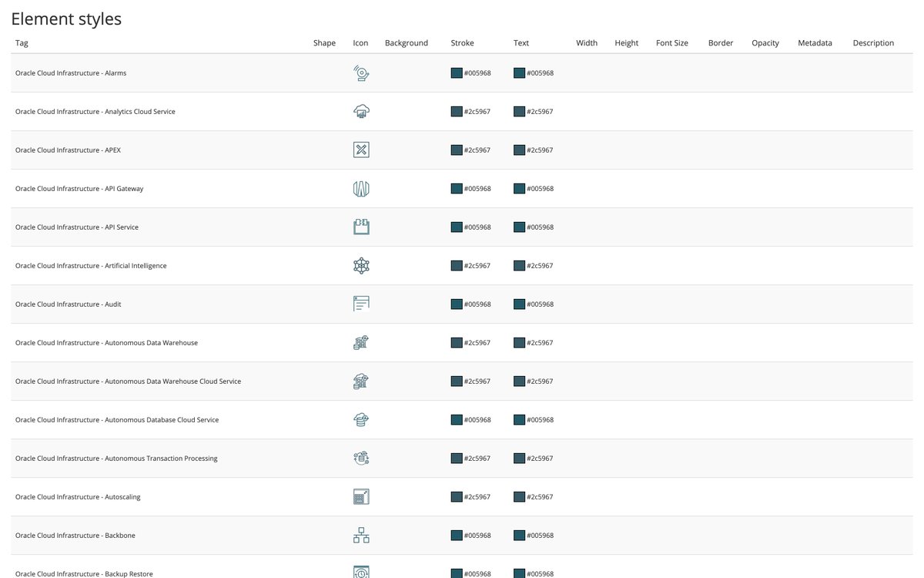
Task: Click the Alarms text color swatch
Action: pos(519,73)
